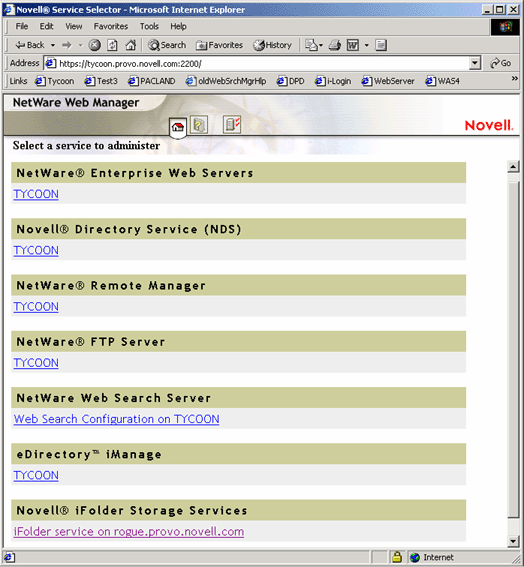Open the Search toolbar button
This screenshot has width=524, height=567.
click(x=167, y=45)
